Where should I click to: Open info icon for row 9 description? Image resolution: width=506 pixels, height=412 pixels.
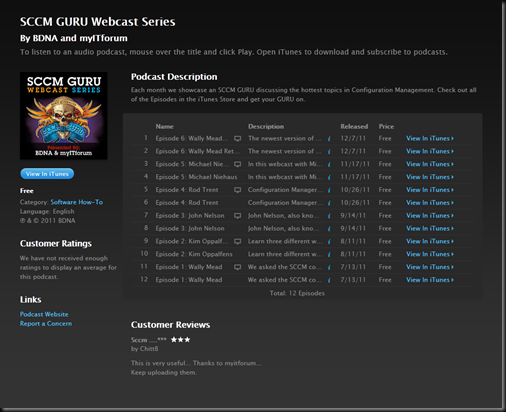tap(329, 241)
